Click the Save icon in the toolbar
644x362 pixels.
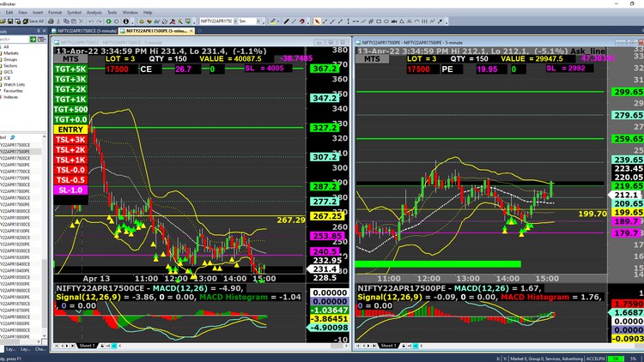point(10,21)
